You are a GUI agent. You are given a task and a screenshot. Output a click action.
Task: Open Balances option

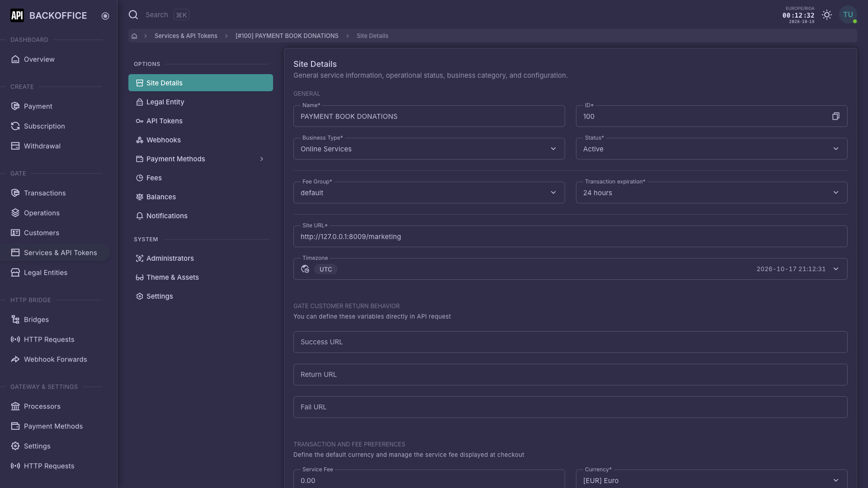pyautogui.click(x=201, y=197)
